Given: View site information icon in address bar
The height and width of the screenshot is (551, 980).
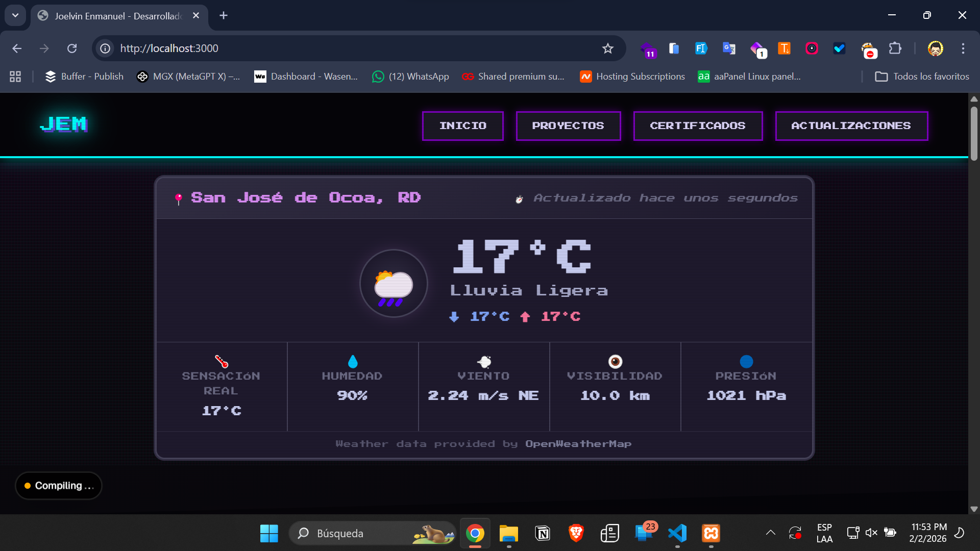Looking at the screenshot, I should point(105,48).
